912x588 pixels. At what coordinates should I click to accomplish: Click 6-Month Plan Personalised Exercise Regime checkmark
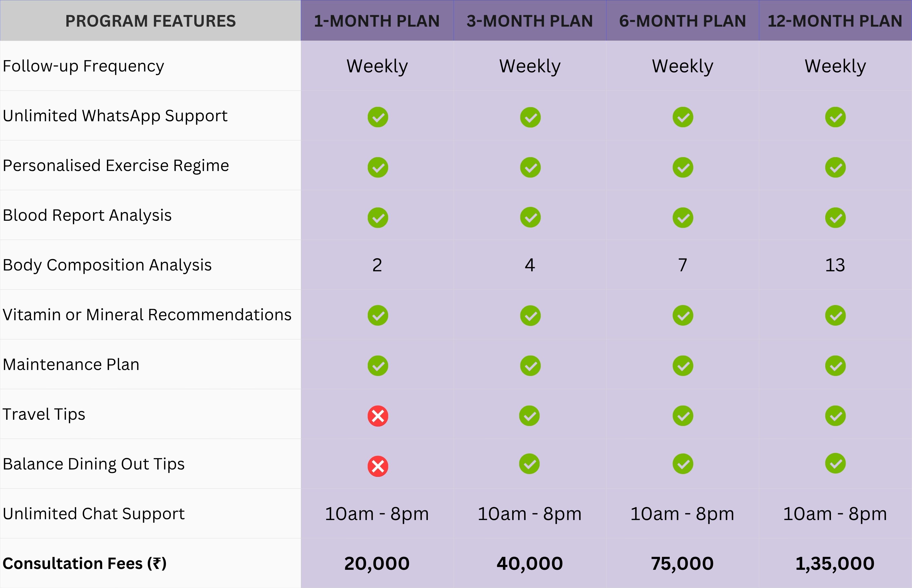click(683, 167)
